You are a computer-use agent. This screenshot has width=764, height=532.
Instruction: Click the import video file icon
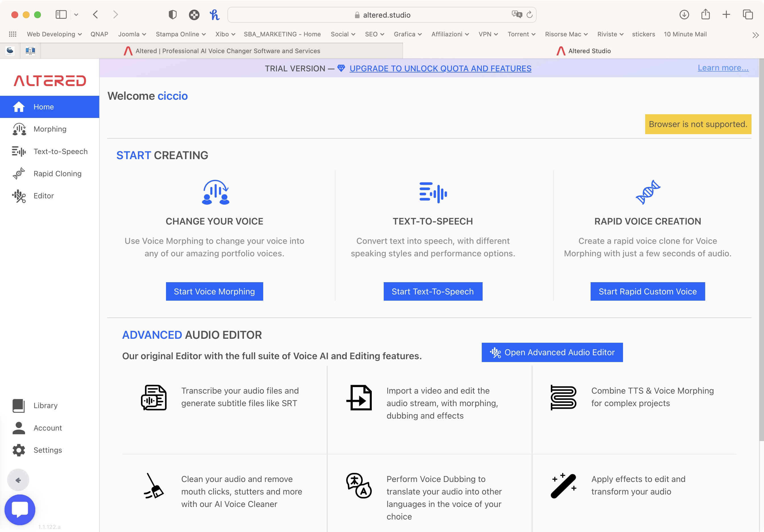pos(359,398)
